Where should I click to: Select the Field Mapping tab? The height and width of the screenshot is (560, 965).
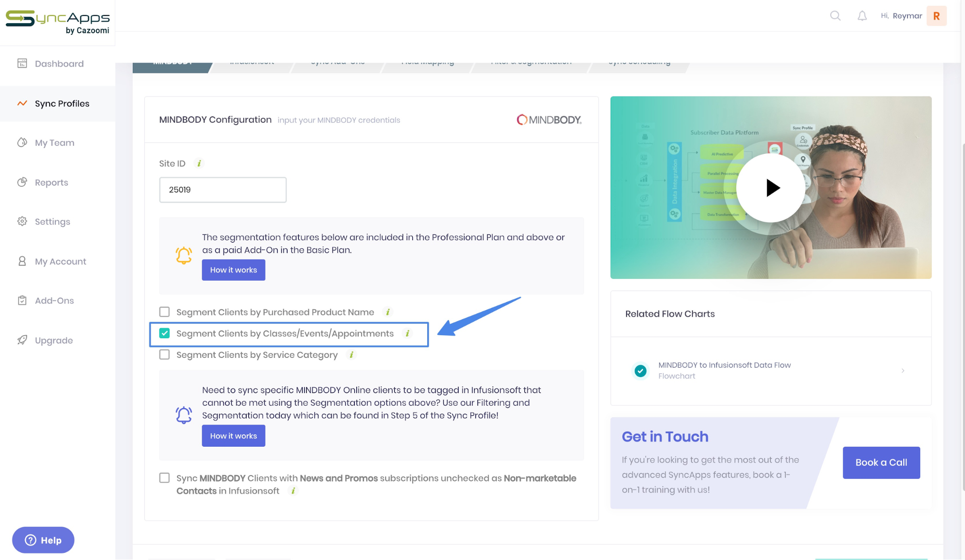(427, 61)
